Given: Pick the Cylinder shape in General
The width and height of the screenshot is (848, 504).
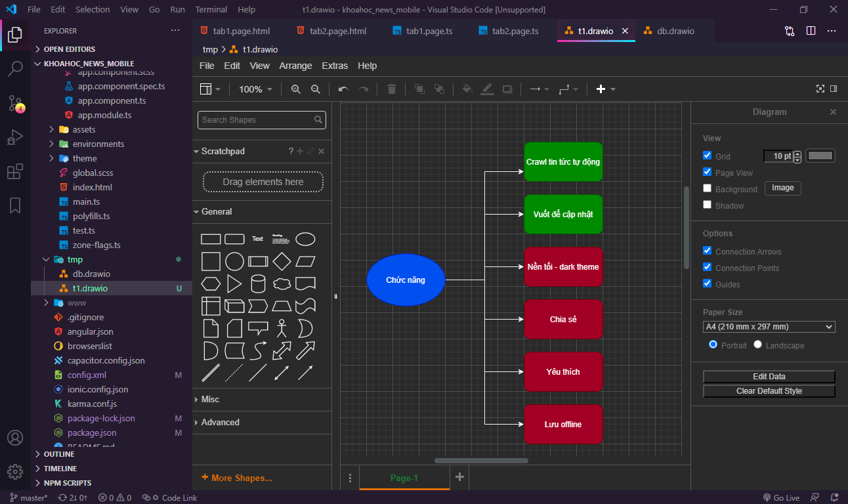Looking at the screenshot, I should (x=258, y=283).
